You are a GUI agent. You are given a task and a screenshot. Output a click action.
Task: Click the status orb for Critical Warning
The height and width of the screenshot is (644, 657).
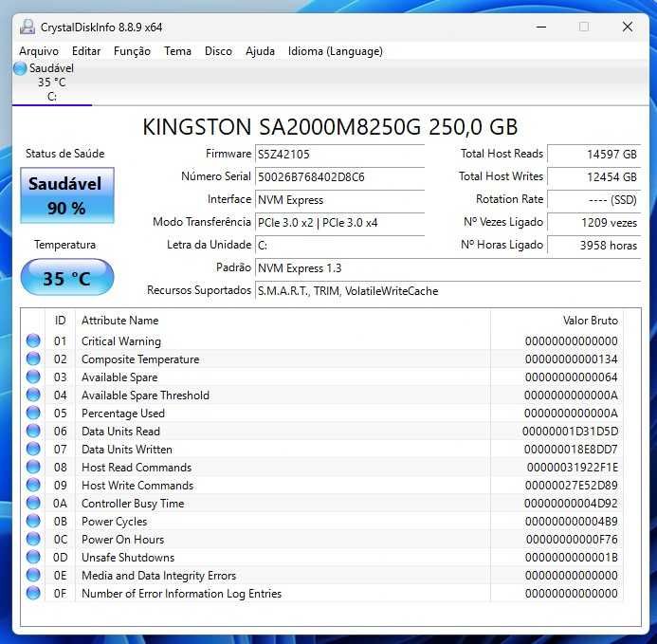(x=33, y=340)
